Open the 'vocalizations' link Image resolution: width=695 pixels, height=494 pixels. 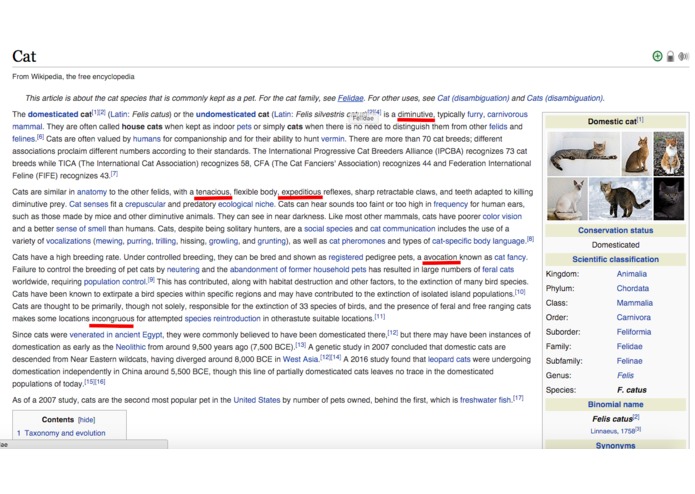[68, 241]
